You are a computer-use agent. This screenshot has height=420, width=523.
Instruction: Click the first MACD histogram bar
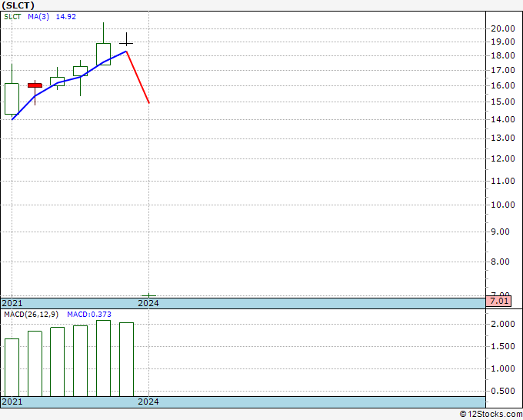12,368
